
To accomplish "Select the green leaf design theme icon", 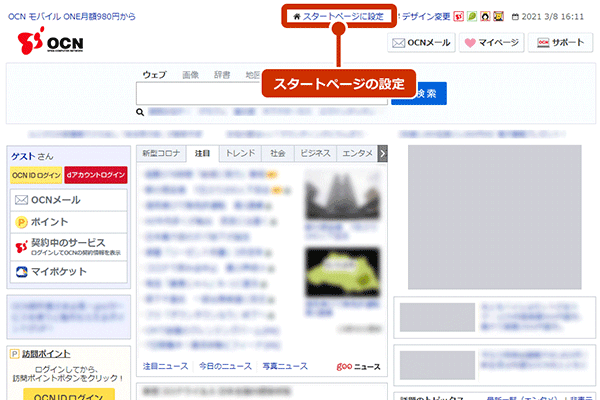I will click(472, 16).
